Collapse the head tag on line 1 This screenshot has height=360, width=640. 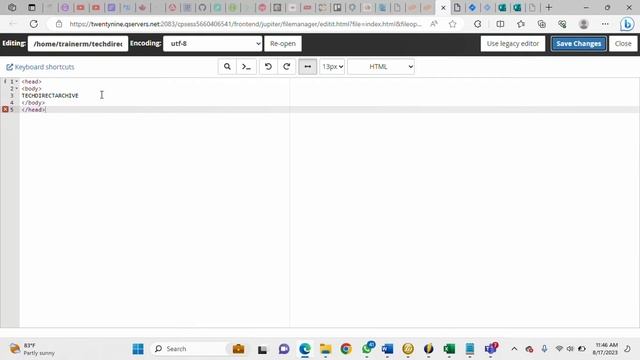[17, 82]
